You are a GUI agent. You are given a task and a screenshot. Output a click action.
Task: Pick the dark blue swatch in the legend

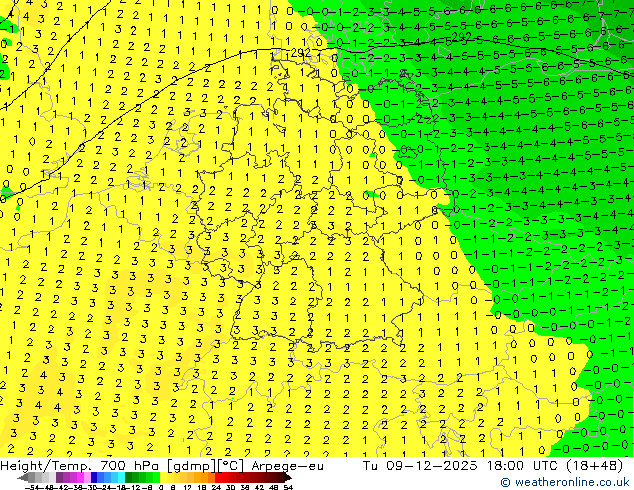tap(94, 477)
